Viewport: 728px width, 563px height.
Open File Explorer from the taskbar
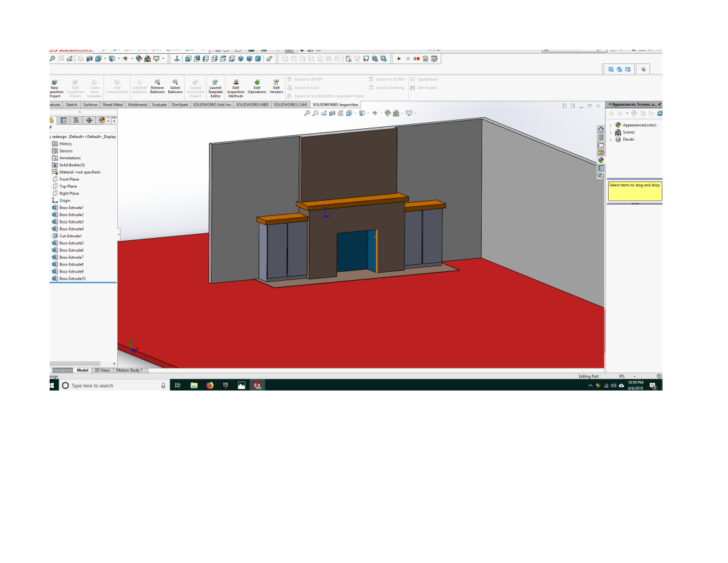pyautogui.click(x=194, y=386)
